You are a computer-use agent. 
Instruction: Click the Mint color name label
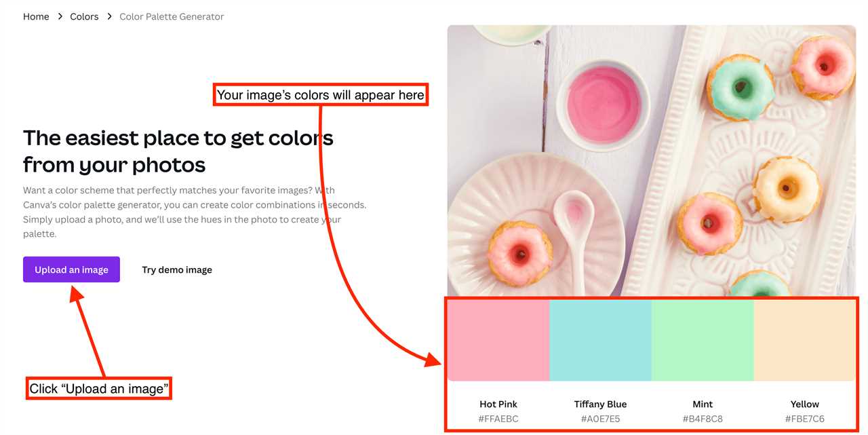[703, 404]
